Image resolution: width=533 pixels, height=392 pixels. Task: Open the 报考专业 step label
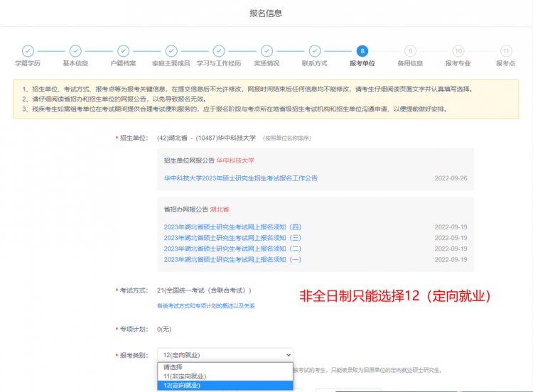point(458,63)
